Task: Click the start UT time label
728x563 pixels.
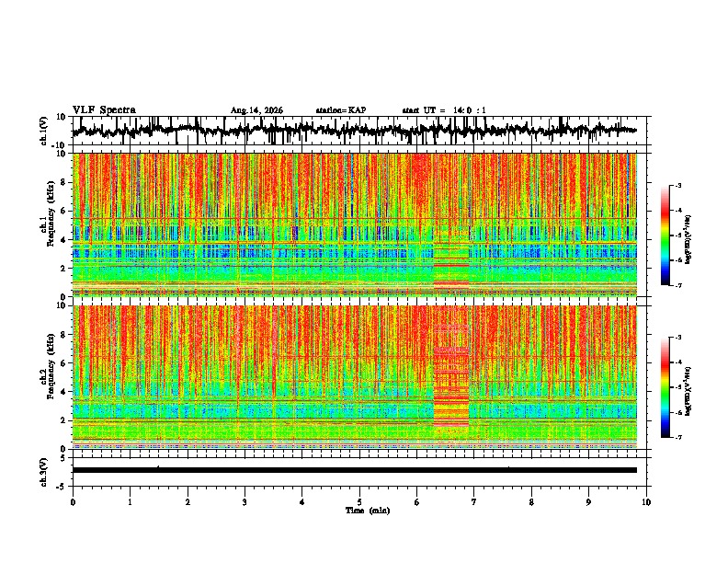Action: pos(444,110)
